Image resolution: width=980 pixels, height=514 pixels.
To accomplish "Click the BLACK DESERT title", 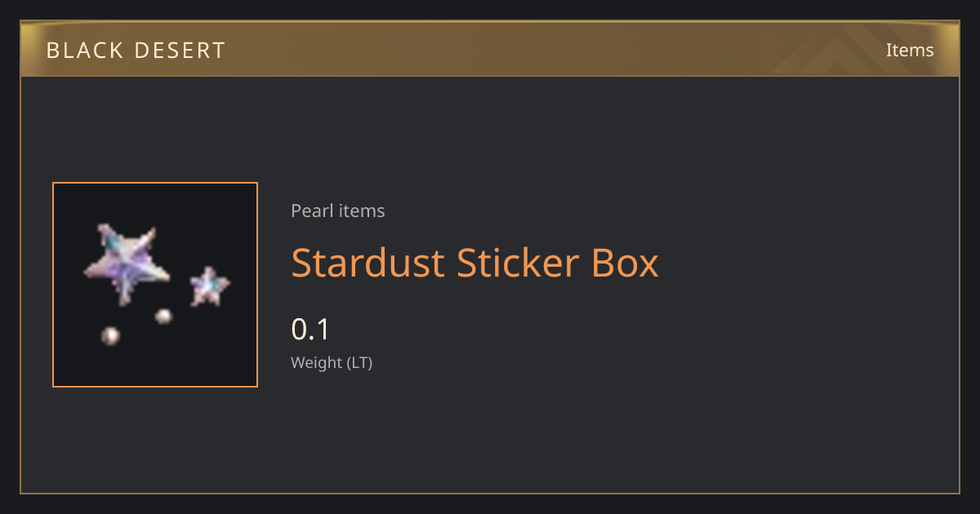I will 136,51.
